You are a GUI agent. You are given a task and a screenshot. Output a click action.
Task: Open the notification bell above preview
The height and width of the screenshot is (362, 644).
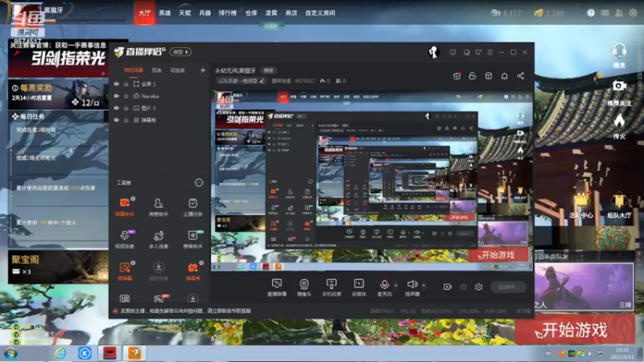pyautogui.click(x=505, y=76)
